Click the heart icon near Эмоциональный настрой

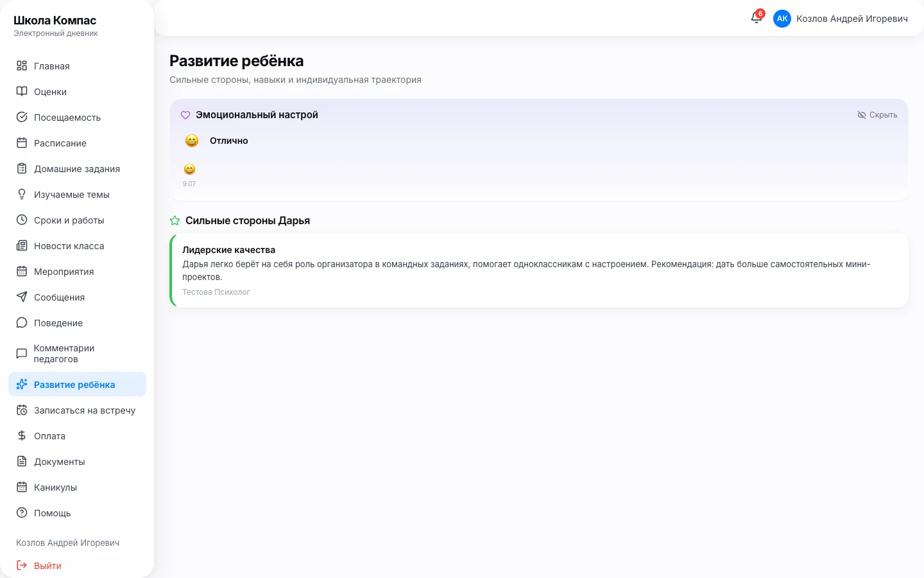[x=185, y=115]
